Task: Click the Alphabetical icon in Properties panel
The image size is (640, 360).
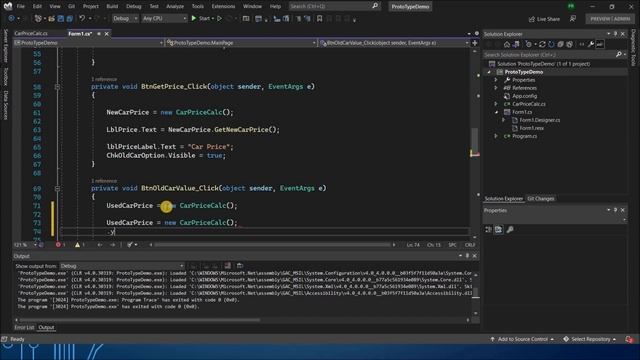Action: [498, 229]
